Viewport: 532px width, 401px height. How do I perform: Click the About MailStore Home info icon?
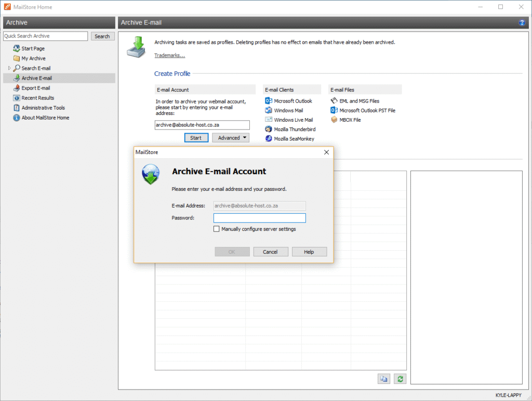16,118
